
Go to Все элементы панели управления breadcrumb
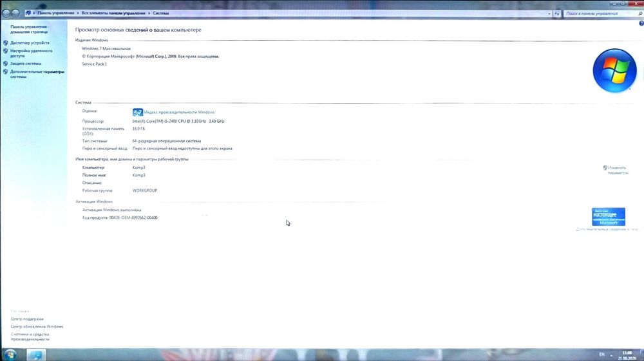(113, 13)
